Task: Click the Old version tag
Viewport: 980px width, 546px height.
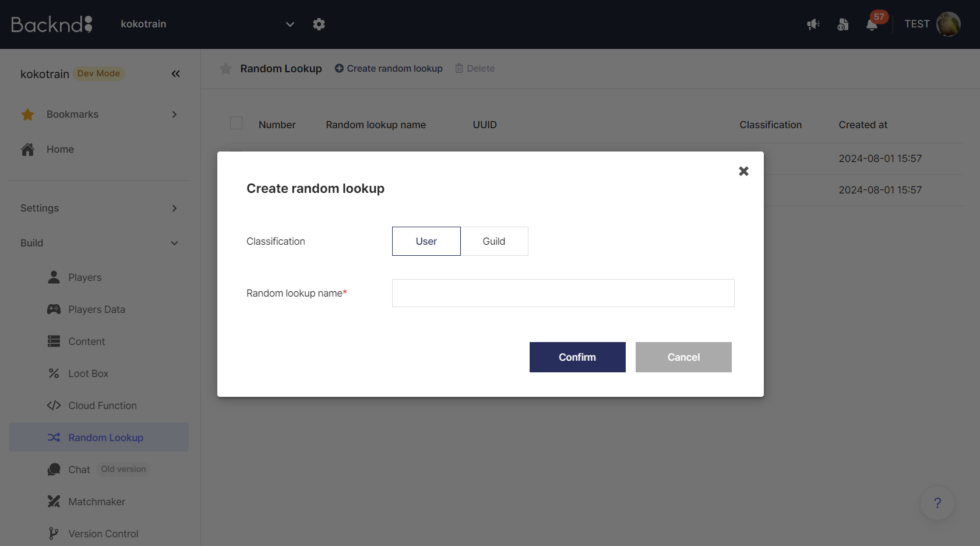Action: coord(124,469)
